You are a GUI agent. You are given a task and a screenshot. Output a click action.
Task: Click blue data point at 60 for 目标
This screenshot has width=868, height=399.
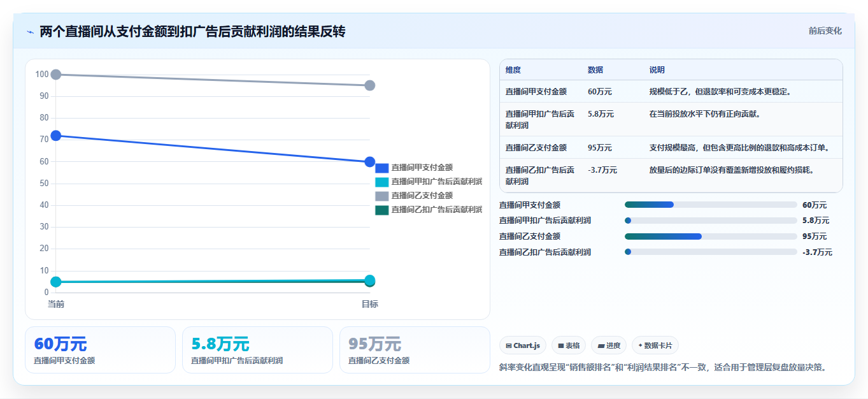369,162
